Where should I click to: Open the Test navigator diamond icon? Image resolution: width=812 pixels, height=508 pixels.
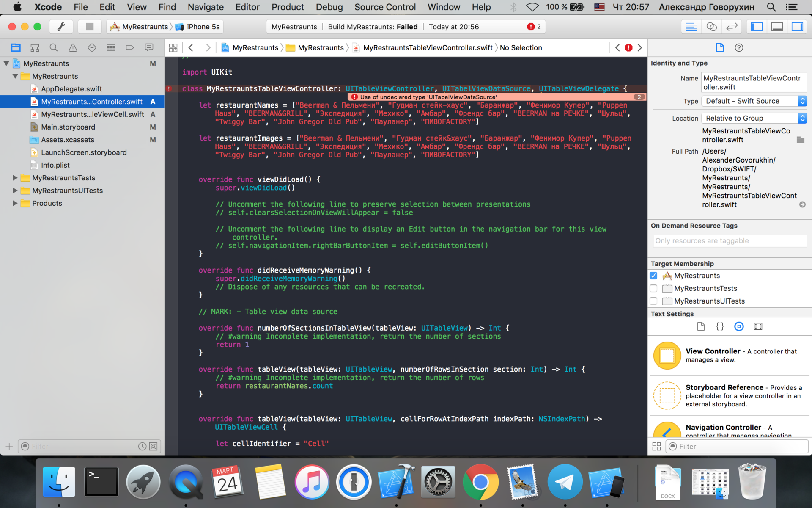(x=92, y=47)
